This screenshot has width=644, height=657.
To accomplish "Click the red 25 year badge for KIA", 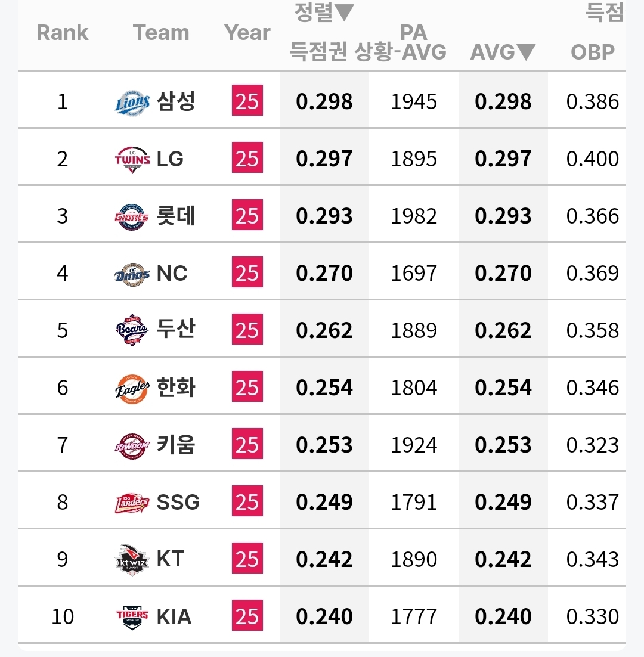I will (247, 617).
